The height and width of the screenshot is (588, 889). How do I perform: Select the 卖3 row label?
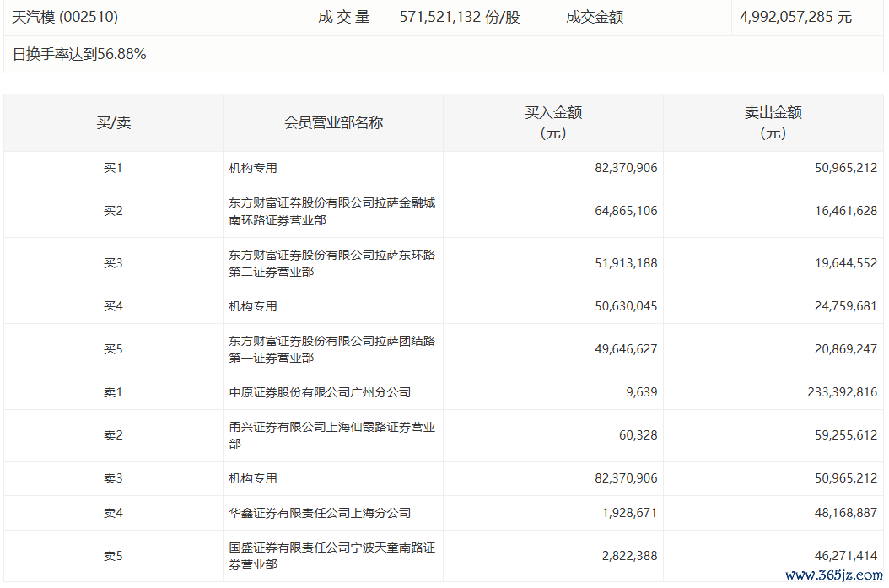click(114, 479)
